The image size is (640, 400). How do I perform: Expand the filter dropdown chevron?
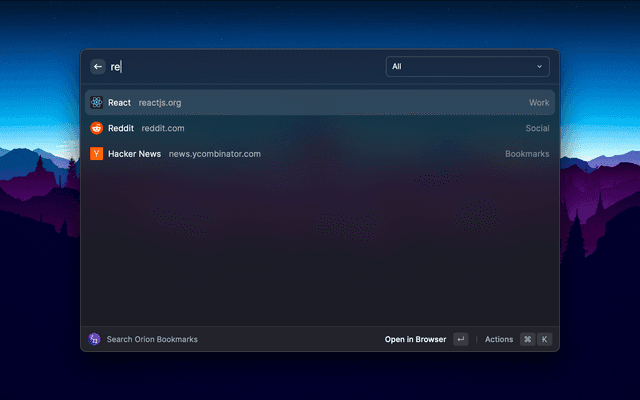[540, 67]
